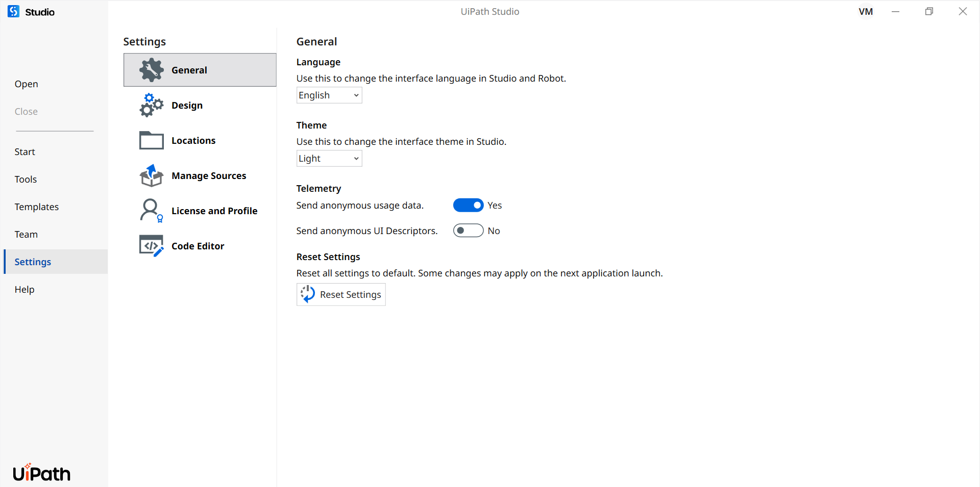The width and height of the screenshot is (980, 487).
Task: Click the License and Profile user icon
Action: tap(152, 211)
